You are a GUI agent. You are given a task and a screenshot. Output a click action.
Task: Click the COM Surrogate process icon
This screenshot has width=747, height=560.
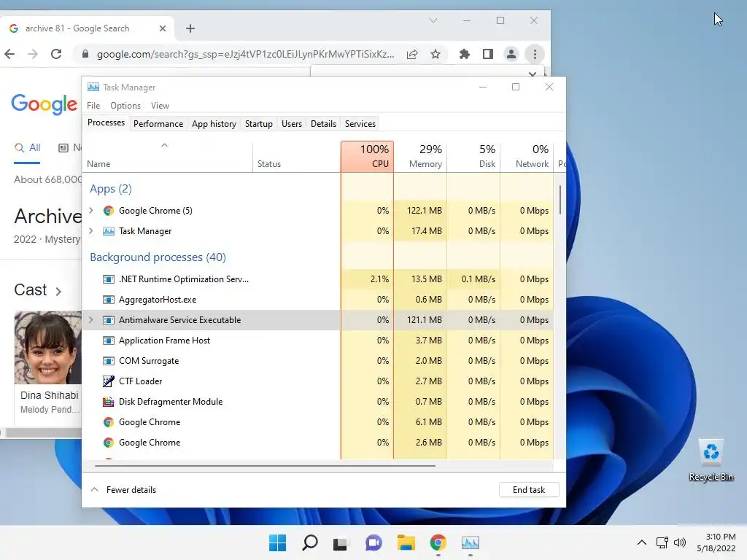click(109, 361)
